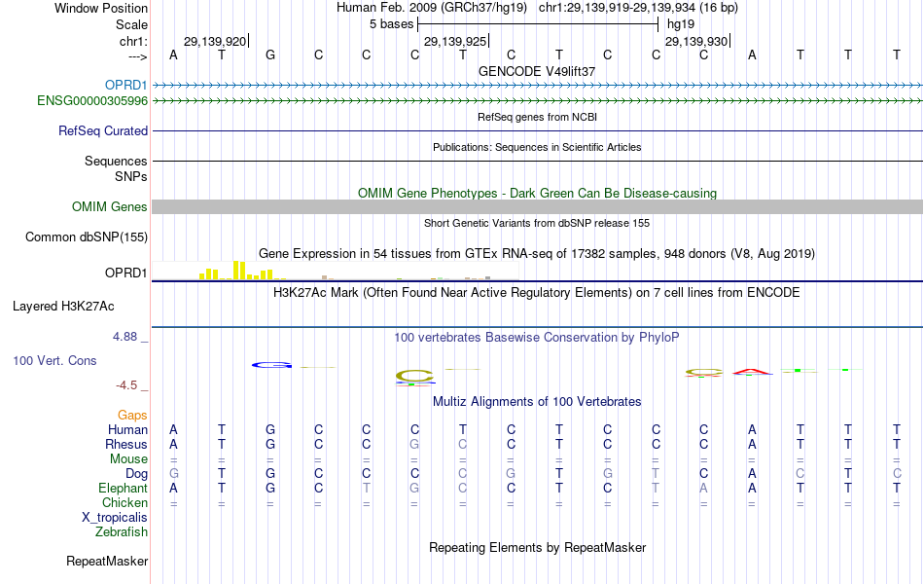Image resolution: width=924 pixels, height=584 pixels.
Task: Click the 4.88 PhyloP upper scale value
Action: click(x=124, y=336)
